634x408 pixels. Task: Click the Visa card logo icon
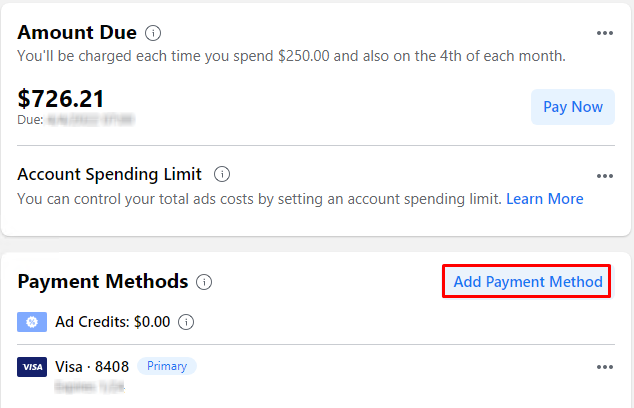click(x=32, y=367)
